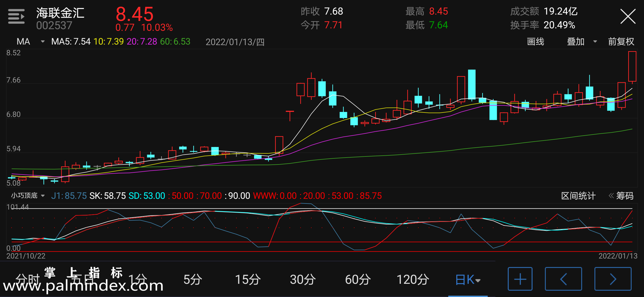Image resolution: width=644 pixels, height=297 pixels.
Task: Expand the 筹码 chips panel
Action: coord(621,196)
